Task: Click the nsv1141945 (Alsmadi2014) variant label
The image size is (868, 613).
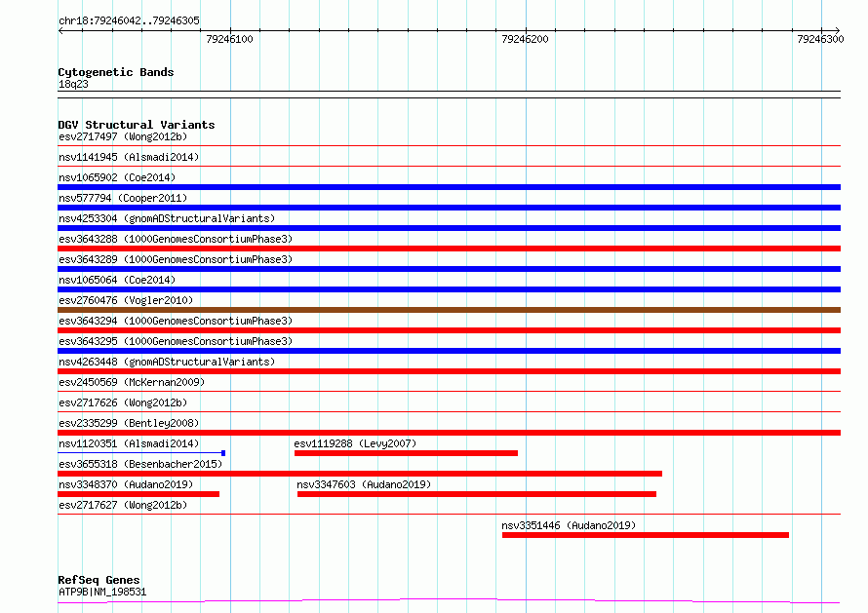Action: pyautogui.click(x=129, y=157)
